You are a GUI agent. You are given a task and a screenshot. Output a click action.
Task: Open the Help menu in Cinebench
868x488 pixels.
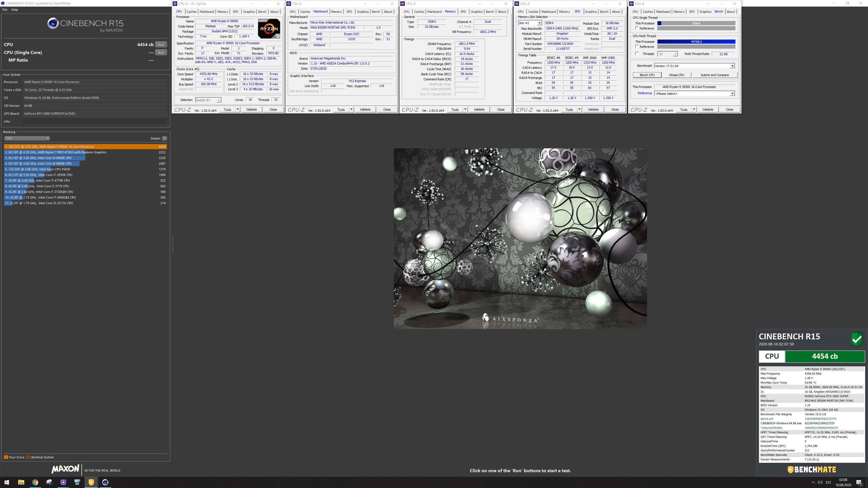14,9
